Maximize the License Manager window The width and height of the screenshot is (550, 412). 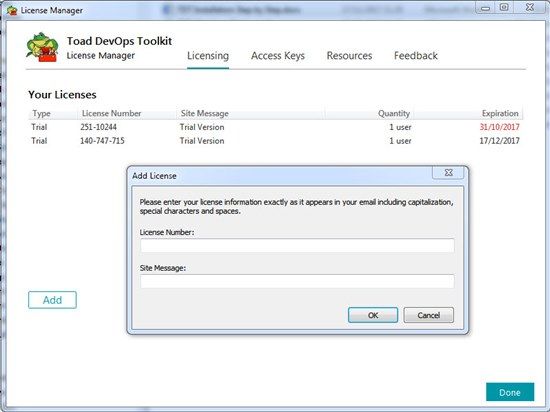pos(504,8)
